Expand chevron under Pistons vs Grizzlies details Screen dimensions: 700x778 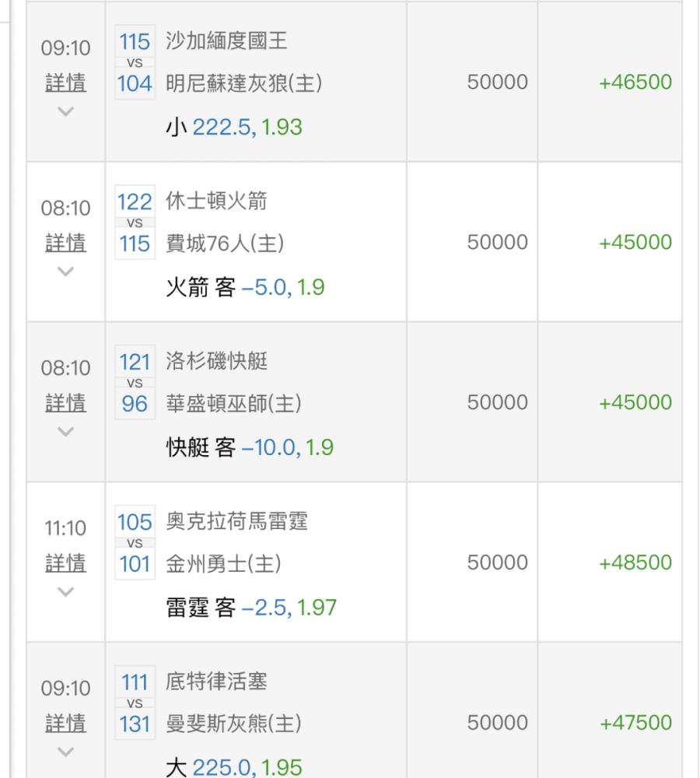[x=65, y=752]
